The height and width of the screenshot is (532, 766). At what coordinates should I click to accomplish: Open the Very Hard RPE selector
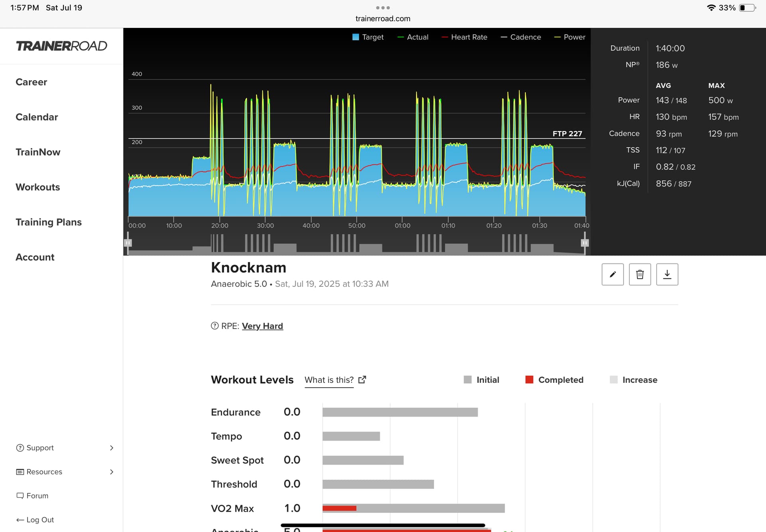[262, 326]
